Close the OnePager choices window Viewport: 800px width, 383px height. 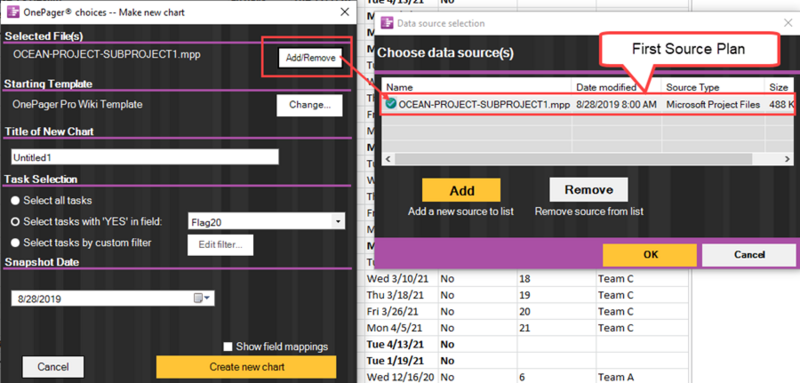click(345, 12)
